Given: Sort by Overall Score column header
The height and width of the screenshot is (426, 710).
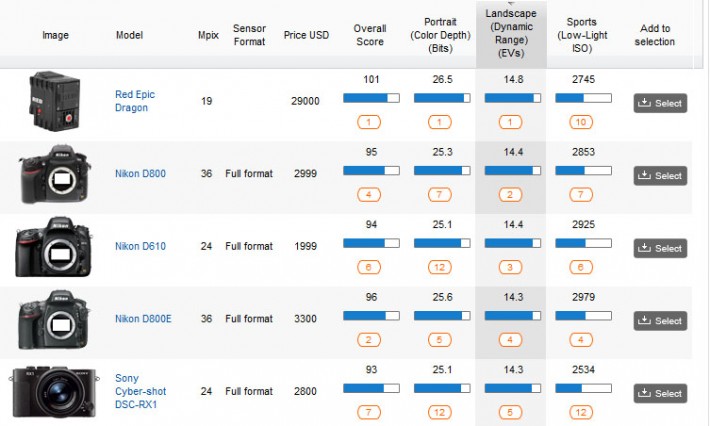Looking at the screenshot, I should pos(370,36).
